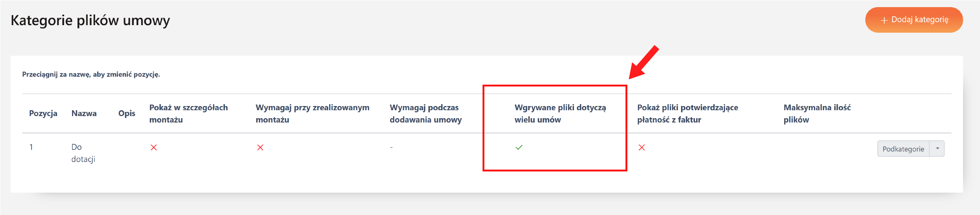Click the Pokaż w szczegółach montażu header

(188, 113)
